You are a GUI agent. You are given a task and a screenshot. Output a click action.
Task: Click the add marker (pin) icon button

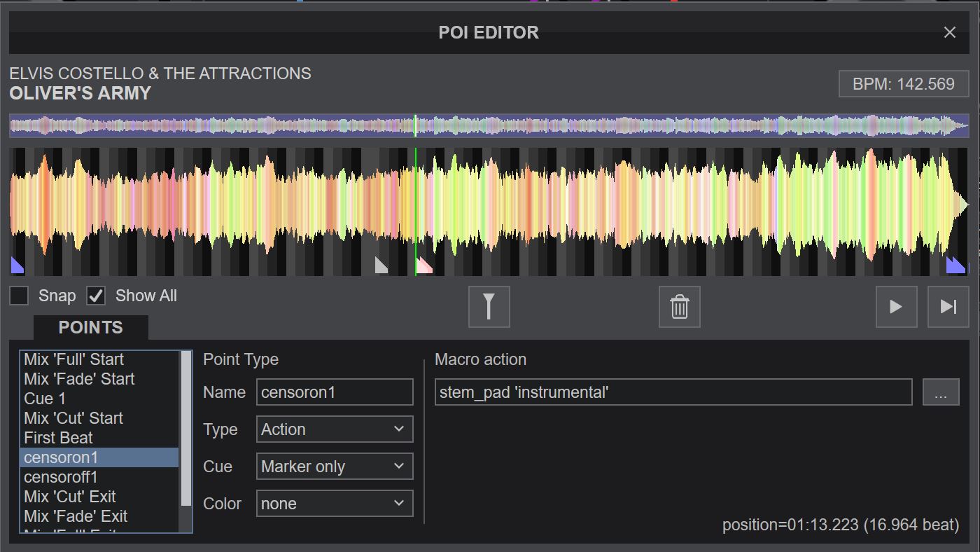(489, 307)
